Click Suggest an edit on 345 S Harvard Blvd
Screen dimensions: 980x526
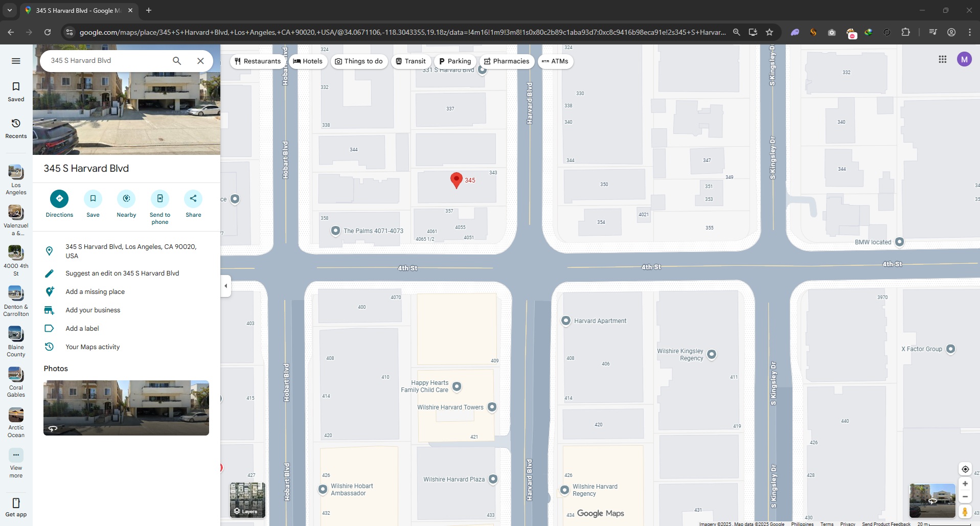(x=122, y=273)
